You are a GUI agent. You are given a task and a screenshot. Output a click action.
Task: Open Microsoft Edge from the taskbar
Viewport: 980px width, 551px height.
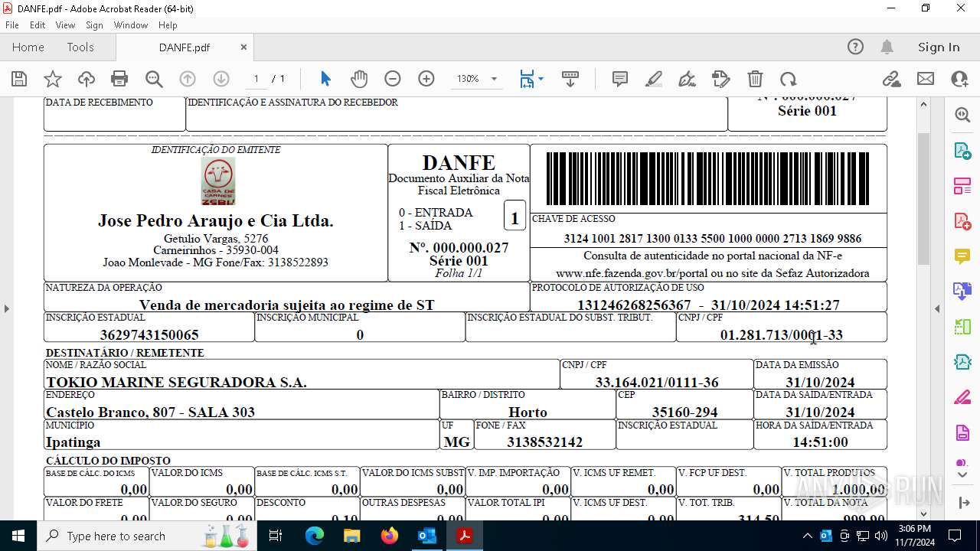(x=315, y=536)
